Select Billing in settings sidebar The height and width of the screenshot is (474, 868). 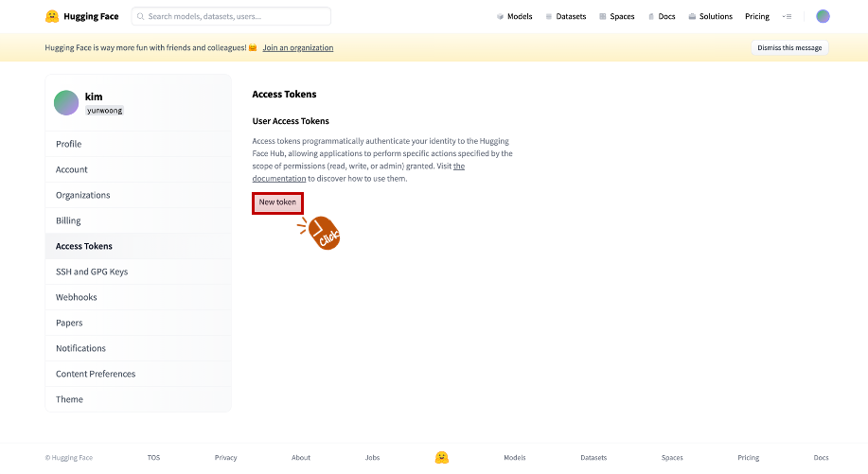(x=138, y=220)
